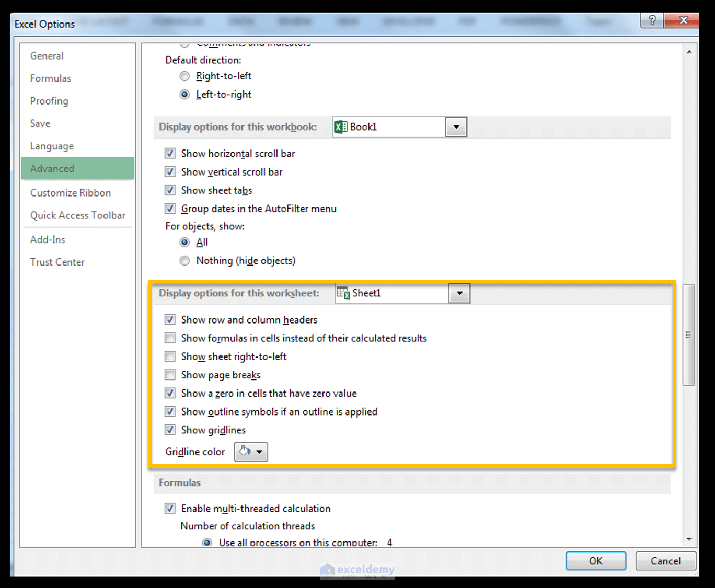Select the Right-to-left direction option
Image resolution: width=715 pixels, height=588 pixels.
(x=184, y=76)
